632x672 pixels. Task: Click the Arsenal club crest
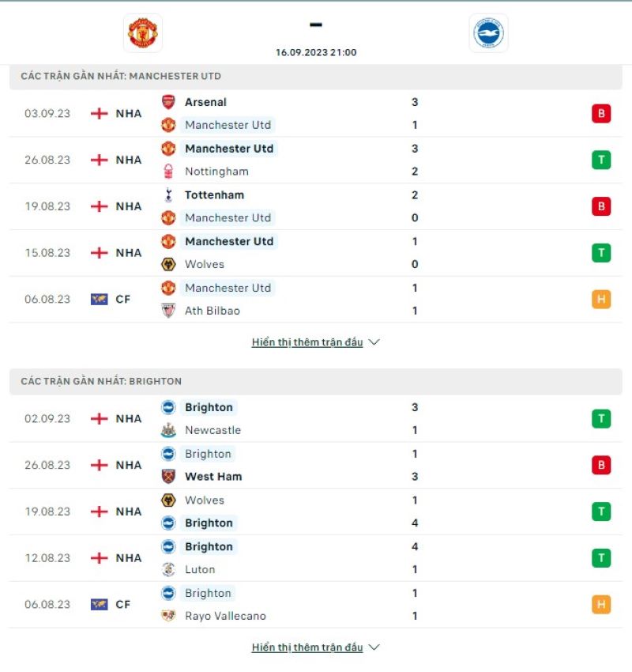click(x=168, y=102)
